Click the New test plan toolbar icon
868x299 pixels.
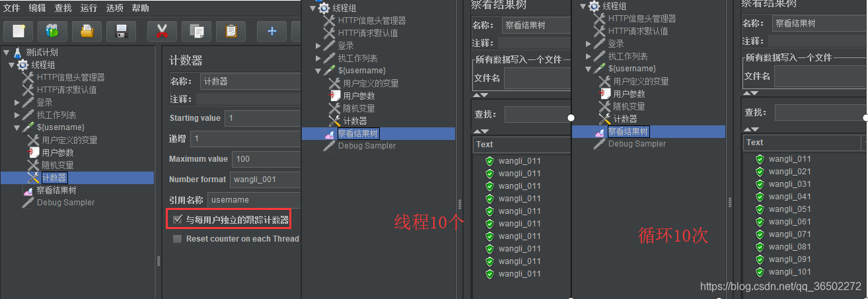click(x=18, y=30)
